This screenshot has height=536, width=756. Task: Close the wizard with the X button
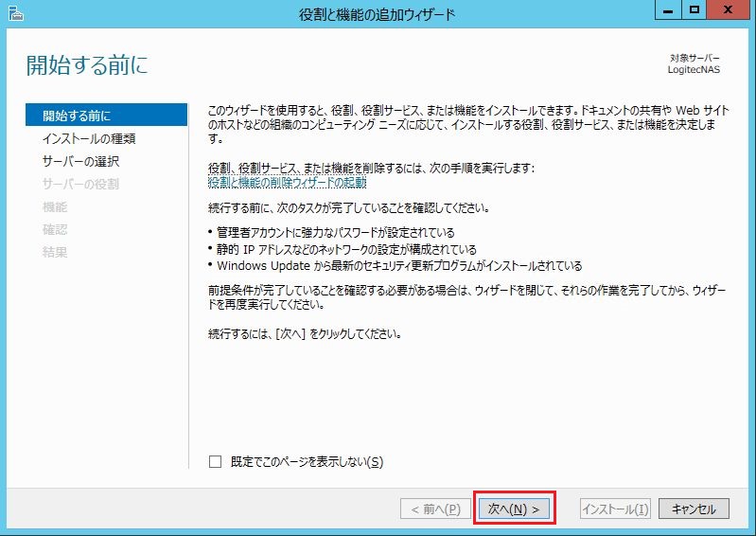[x=728, y=10]
